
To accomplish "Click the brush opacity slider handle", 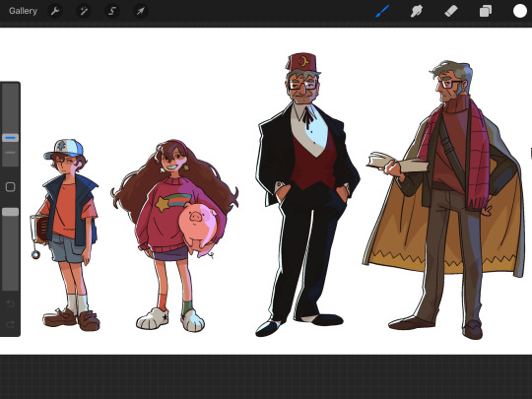I will 10,212.
